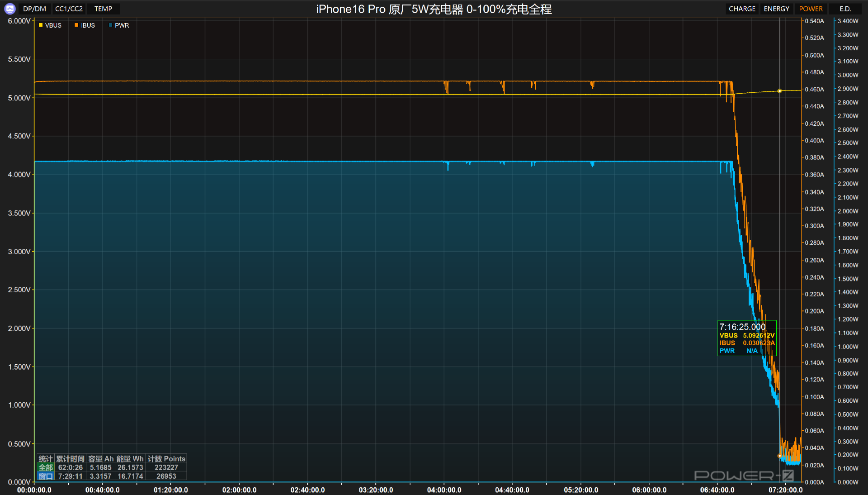Click the 统计 header cell
The height and width of the screenshot is (495, 868).
46,459
